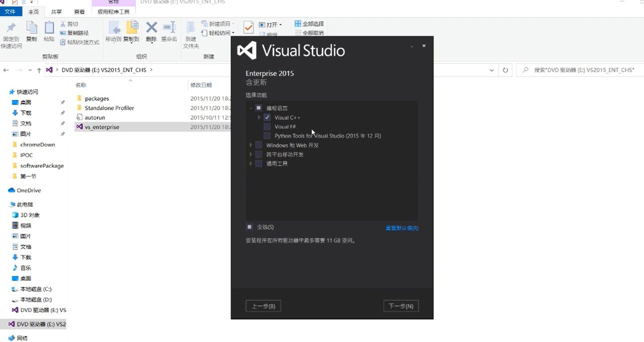Sort by the Name (名称) column header
Screen dimensions: 644x342
80,85
